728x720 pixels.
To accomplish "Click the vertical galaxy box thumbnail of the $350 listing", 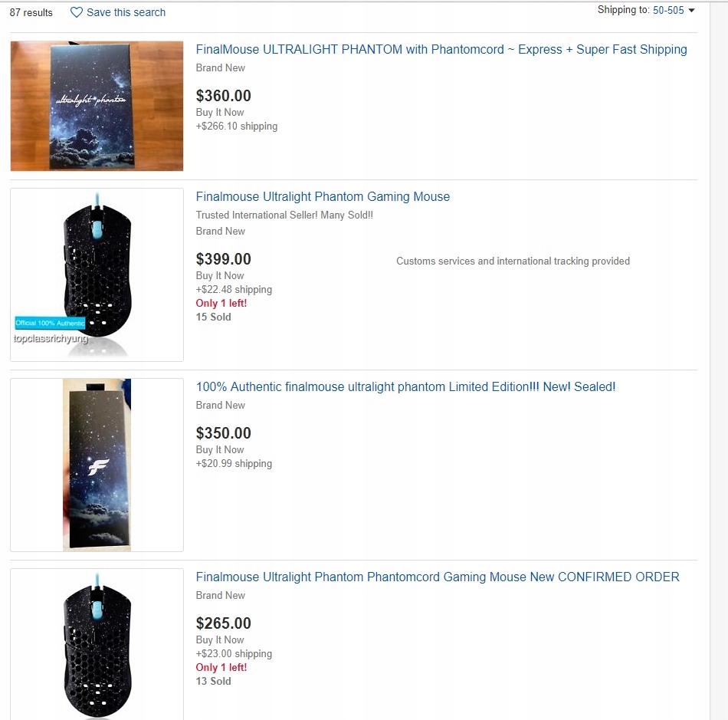I will point(96,464).
